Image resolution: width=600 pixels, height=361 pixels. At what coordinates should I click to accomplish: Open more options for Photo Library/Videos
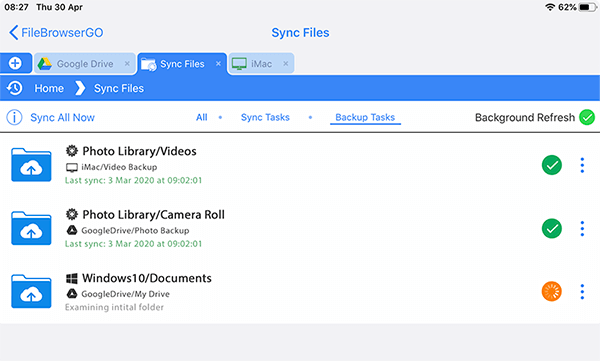point(582,165)
